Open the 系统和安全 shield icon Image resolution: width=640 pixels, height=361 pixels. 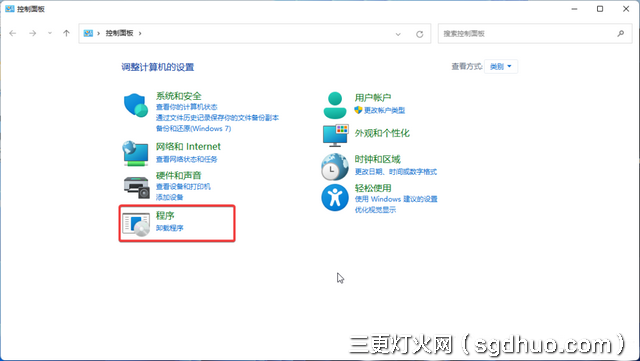click(136, 105)
